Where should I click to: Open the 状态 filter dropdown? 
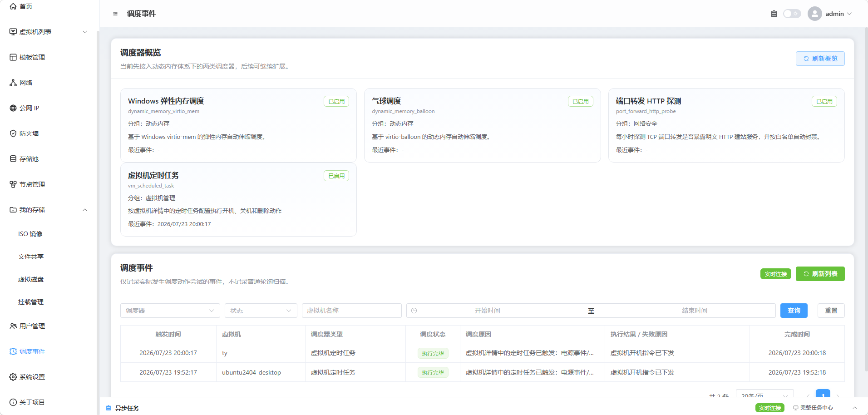(x=261, y=311)
